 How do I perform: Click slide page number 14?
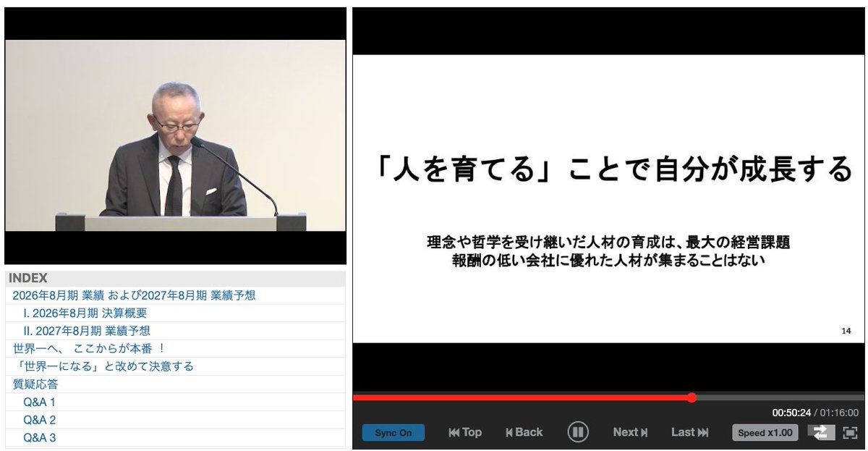pos(846,331)
